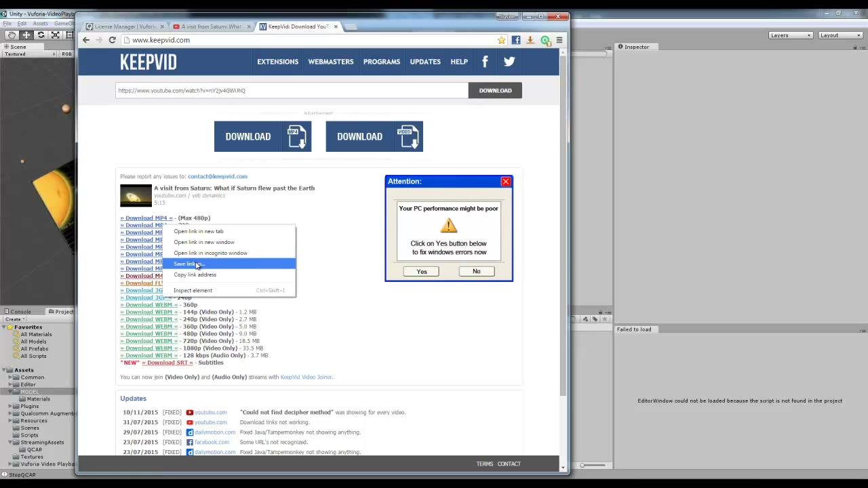Expand the Plugins folder
868x488 pixels.
tap(10, 406)
